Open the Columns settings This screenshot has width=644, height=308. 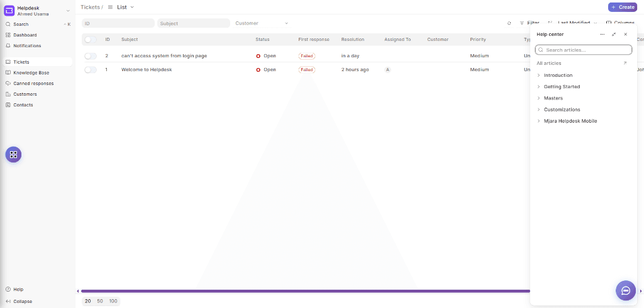pos(620,23)
